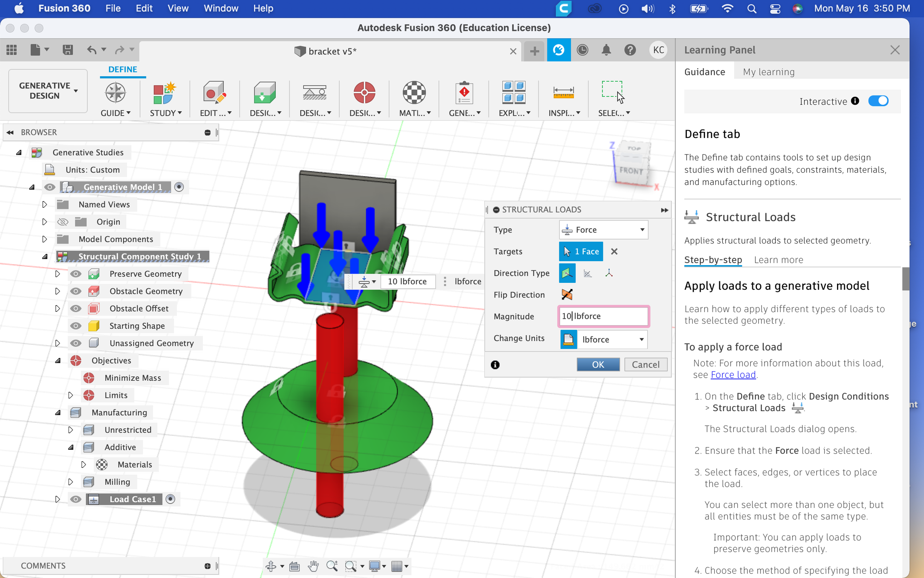Click the Flip Direction icon

coord(566,294)
